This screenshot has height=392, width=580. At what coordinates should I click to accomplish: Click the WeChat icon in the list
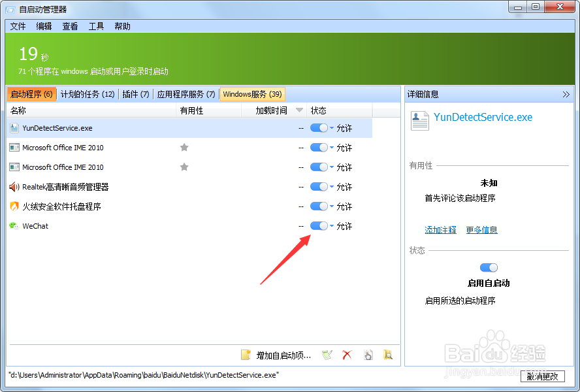coord(14,226)
